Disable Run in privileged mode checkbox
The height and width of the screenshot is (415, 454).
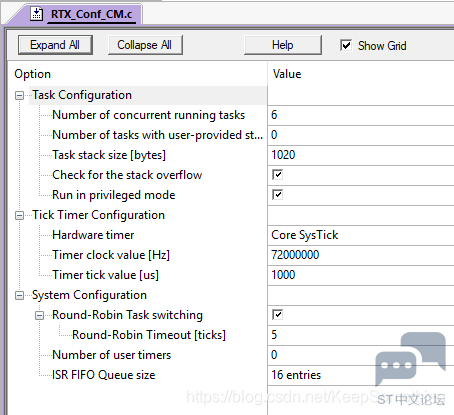pyautogui.click(x=277, y=195)
